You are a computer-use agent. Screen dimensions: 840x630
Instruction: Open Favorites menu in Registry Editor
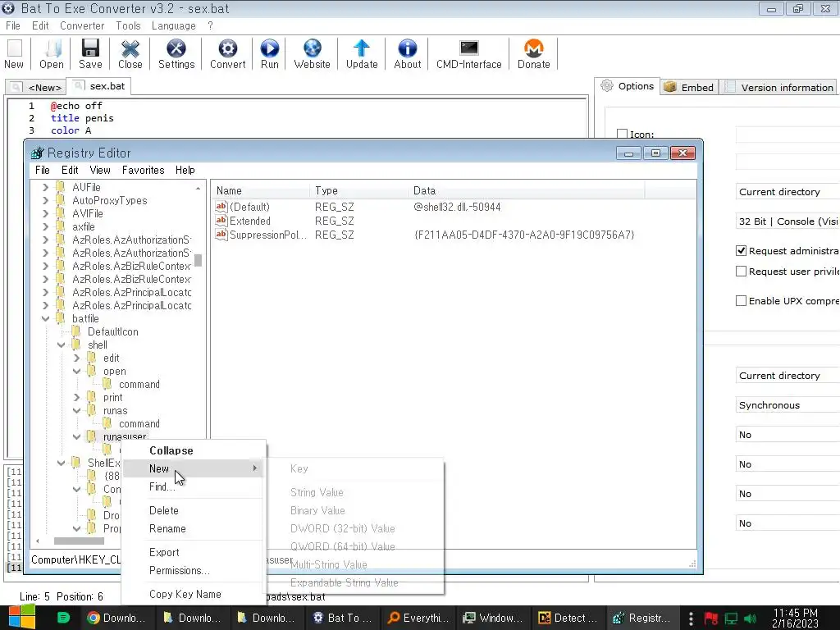pyautogui.click(x=143, y=170)
